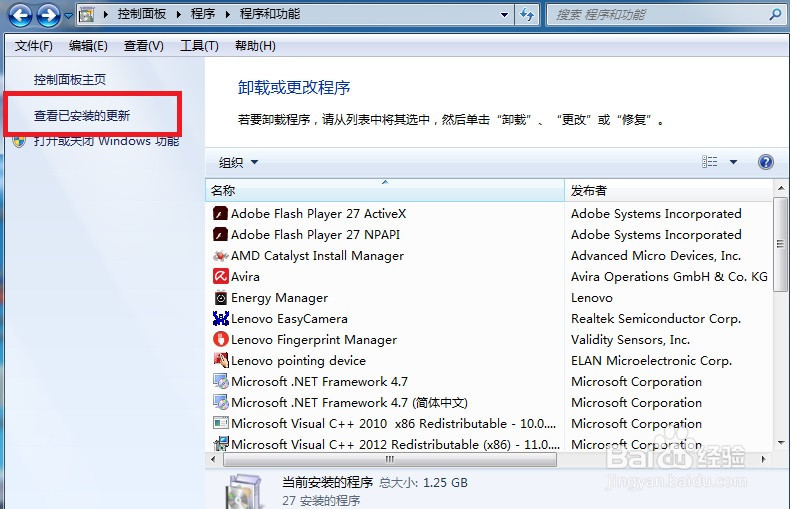This screenshot has width=790, height=509.
Task: Click the horizontal scrollbar thumb
Action: (x=390, y=460)
